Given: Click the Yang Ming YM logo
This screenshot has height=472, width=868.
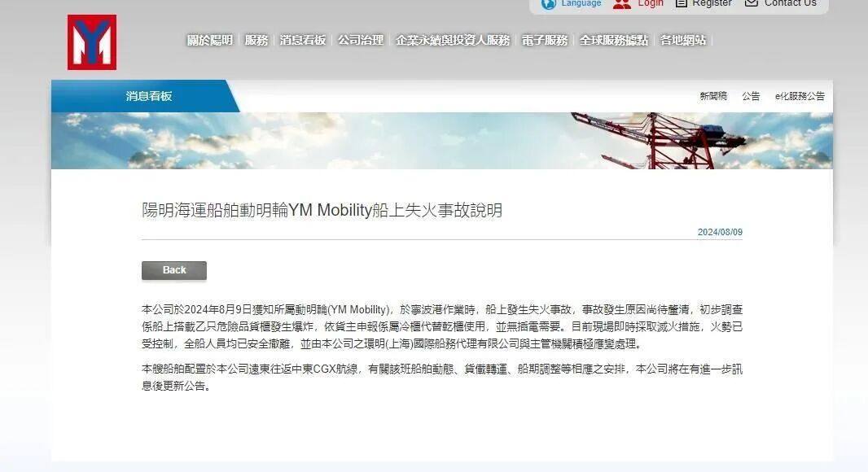Looking at the screenshot, I should click(92, 42).
